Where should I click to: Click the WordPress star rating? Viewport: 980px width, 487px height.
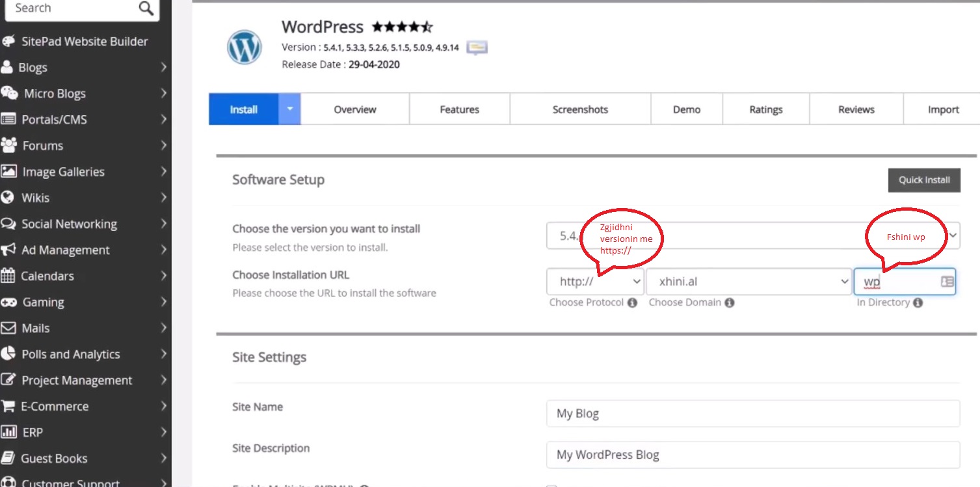coord(402,27)
